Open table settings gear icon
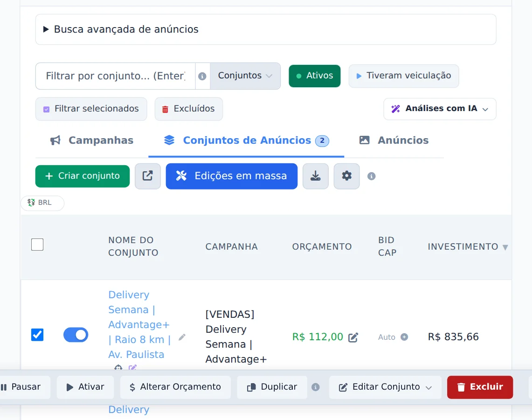Image resolution: width=532 pixels, height=420 pixels. coord(346,176)
